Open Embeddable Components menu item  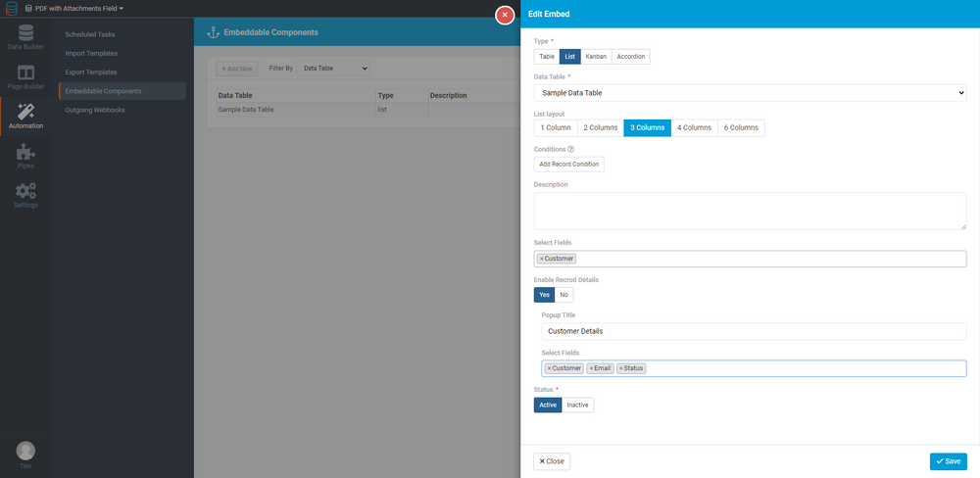point(122,91)
